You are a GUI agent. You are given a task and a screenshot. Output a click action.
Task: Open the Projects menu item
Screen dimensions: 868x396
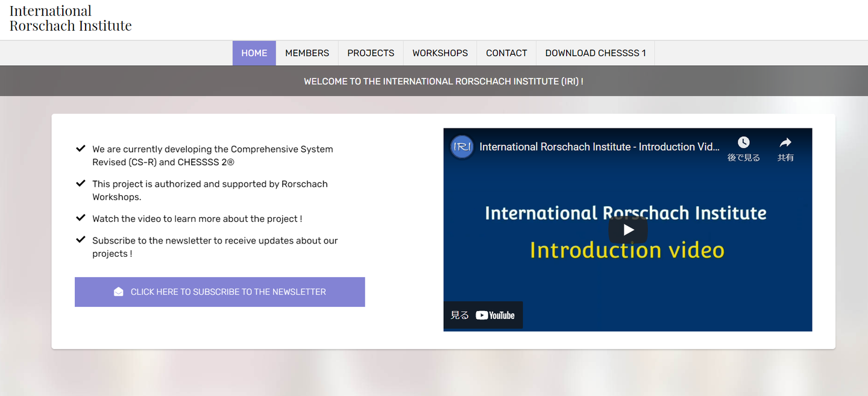coord(371,53)
